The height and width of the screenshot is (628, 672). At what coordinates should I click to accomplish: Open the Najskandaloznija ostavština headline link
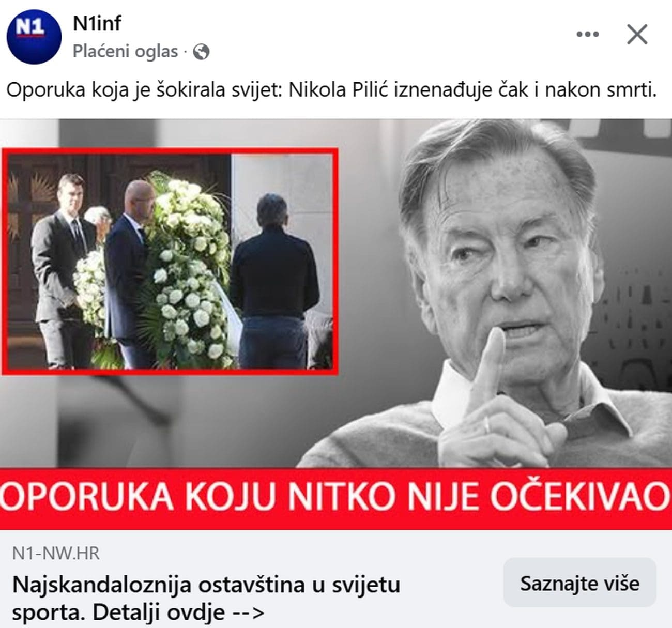[x=206, y=599]
